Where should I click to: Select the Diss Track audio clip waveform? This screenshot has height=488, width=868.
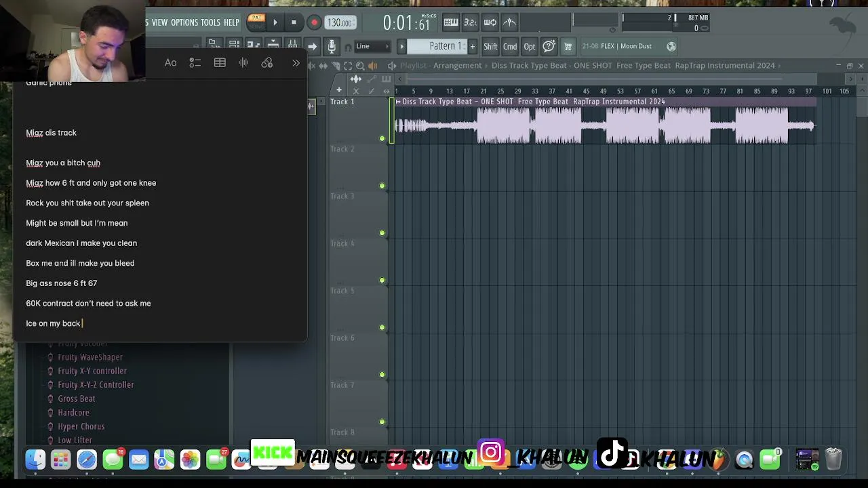tap(605, 125)
